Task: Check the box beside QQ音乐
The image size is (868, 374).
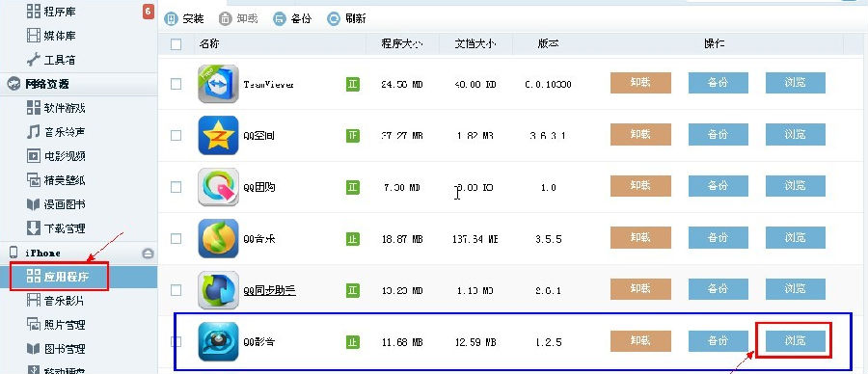Action: pos(176,238)
